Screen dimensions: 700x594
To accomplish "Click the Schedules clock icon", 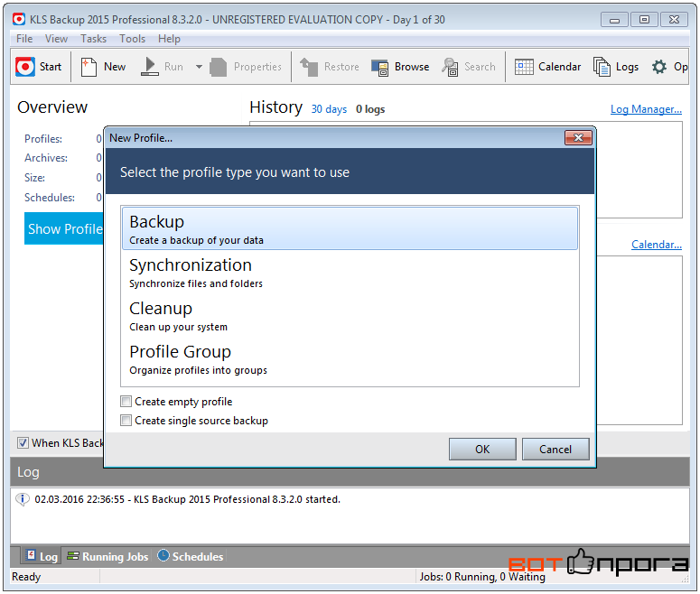I will coord(163,555).
